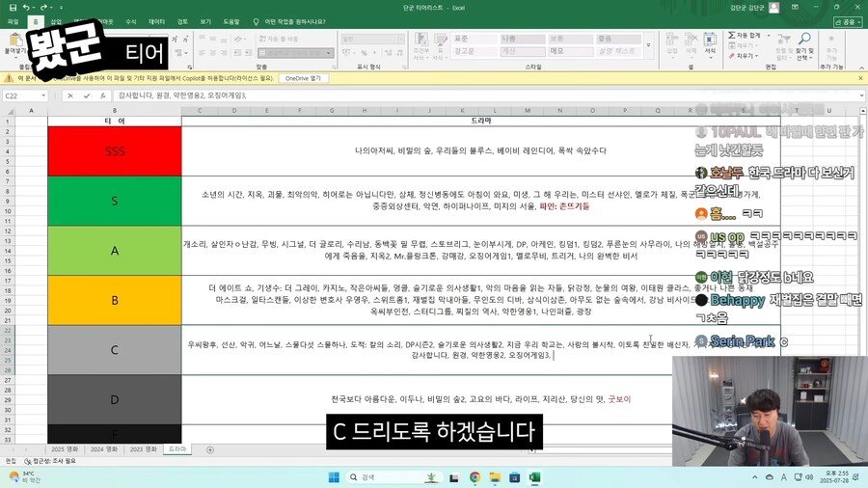Click the user account avatar
Screen dimensions: 868x488
(773, 8)
